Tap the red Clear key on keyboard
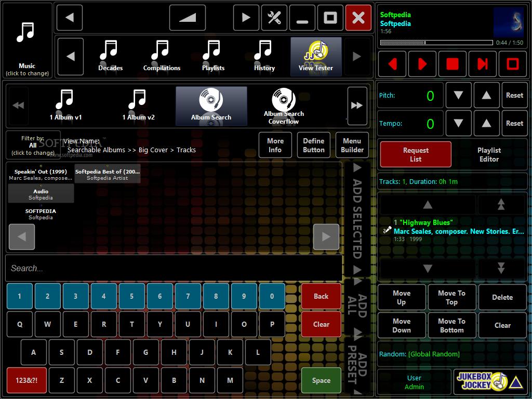The width and height of the screenshot is (532, 399). click(321, 324)
